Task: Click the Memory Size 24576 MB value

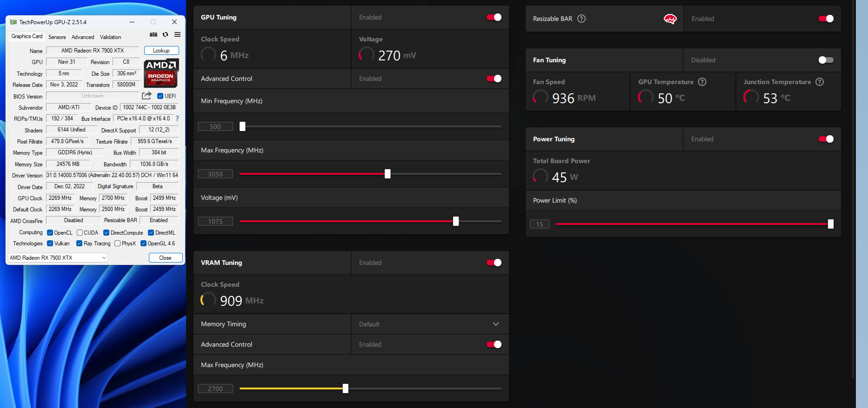Action: click(x=68, y=164)
